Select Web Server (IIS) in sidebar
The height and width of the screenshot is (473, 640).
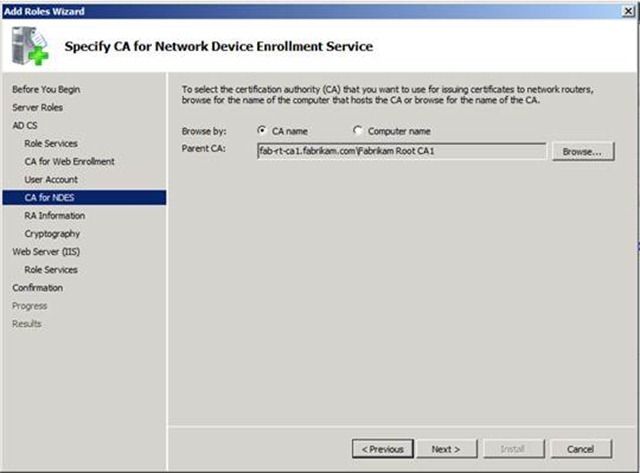(46, 251)
